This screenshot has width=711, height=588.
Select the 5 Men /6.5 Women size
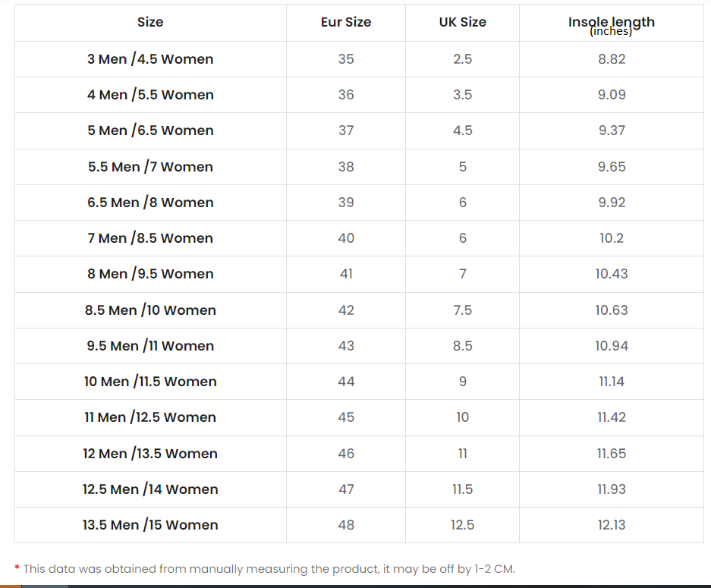click(x=150, y=130)
